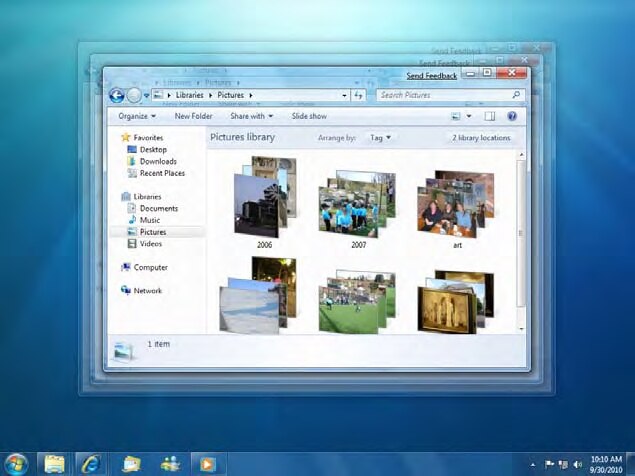635x476 pixels.
Task: Open the Windows Start orb
Action: (x=15, y=464)
